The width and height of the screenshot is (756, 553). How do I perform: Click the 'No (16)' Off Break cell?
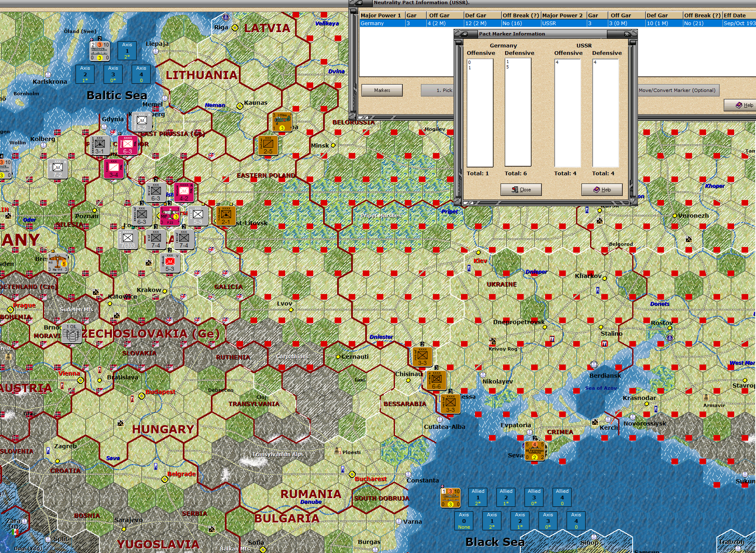click(x=521, y=24)
